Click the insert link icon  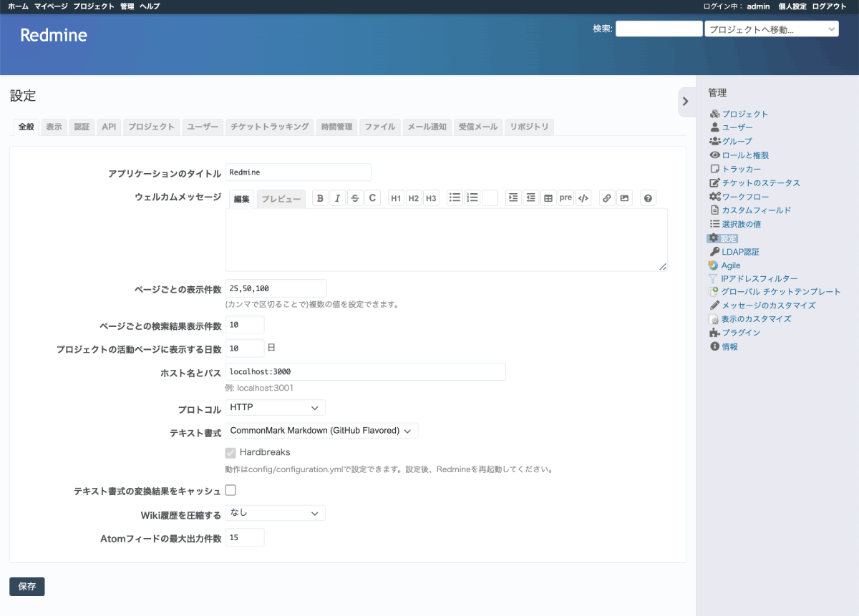[x=607, y=198]
